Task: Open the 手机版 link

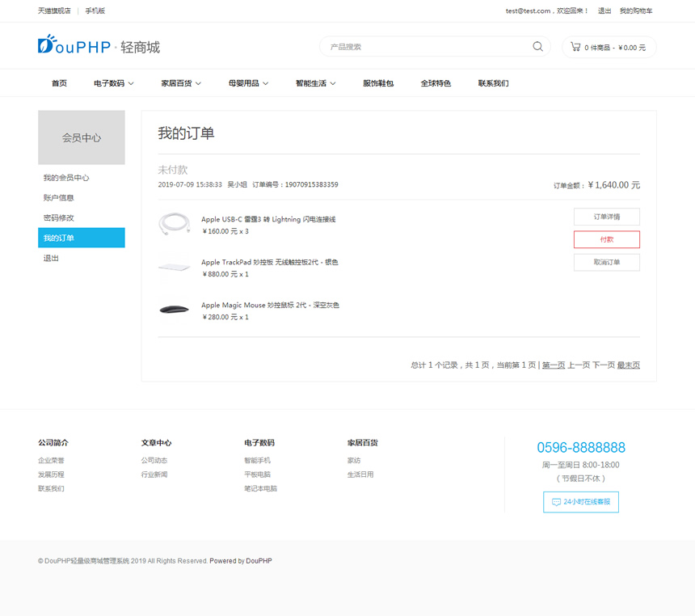Action: coord(95,11)
